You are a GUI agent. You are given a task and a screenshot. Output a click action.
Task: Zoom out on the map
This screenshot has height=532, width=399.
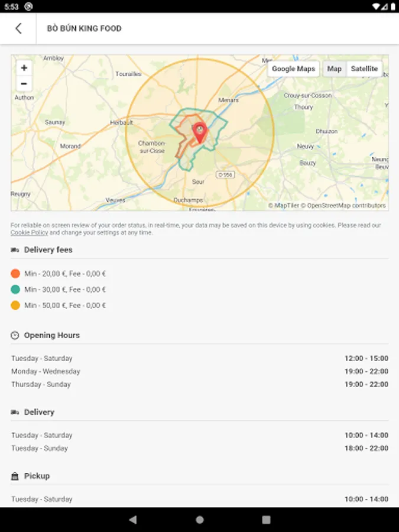click(x=24, y=83)
